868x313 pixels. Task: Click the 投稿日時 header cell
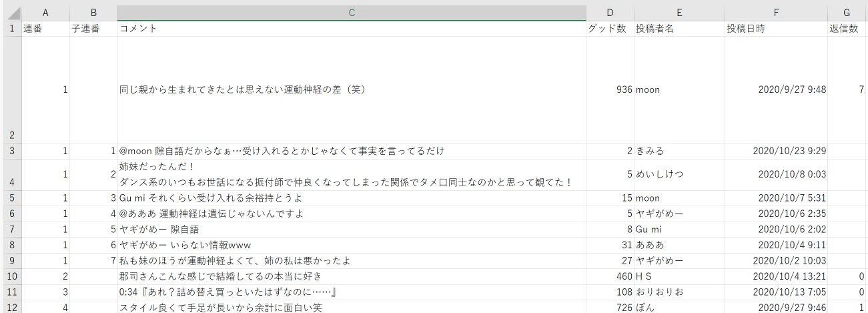pos(777,29)
